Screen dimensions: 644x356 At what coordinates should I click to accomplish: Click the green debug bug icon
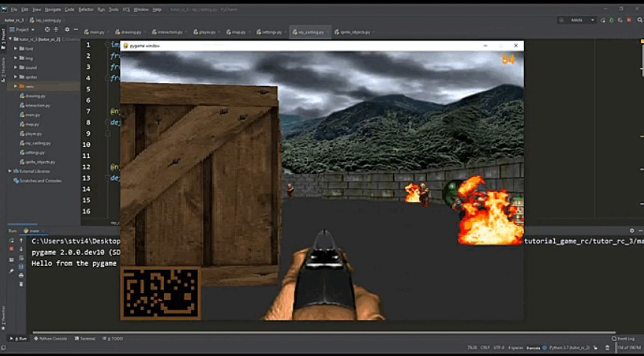click(x=612, y=20)
